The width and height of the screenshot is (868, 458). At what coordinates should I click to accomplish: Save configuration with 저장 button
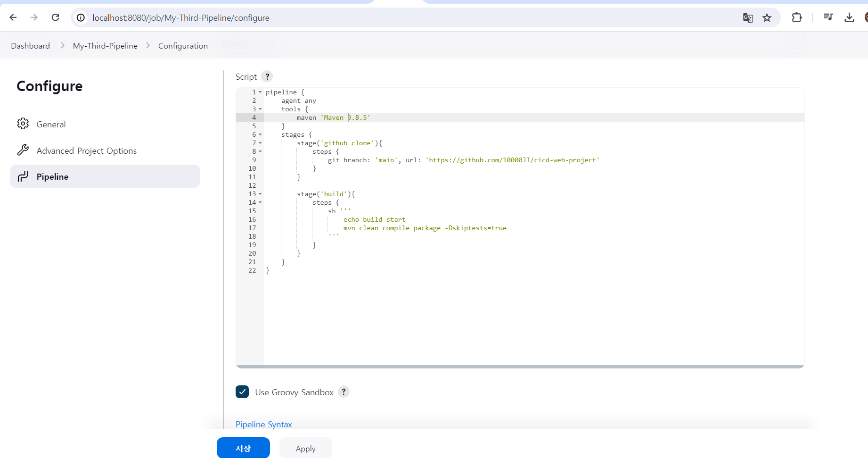243,448
